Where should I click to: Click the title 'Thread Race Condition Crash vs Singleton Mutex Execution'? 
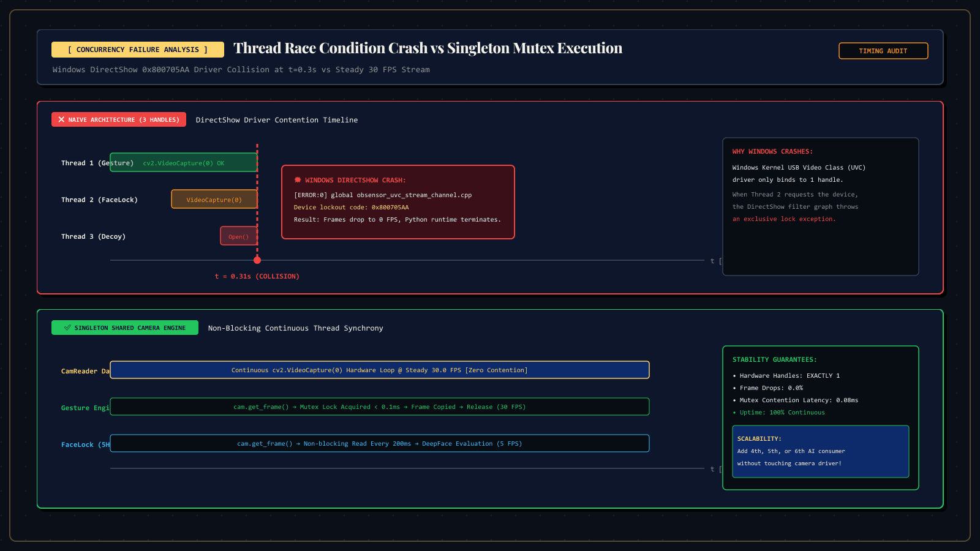click(428, 48)
